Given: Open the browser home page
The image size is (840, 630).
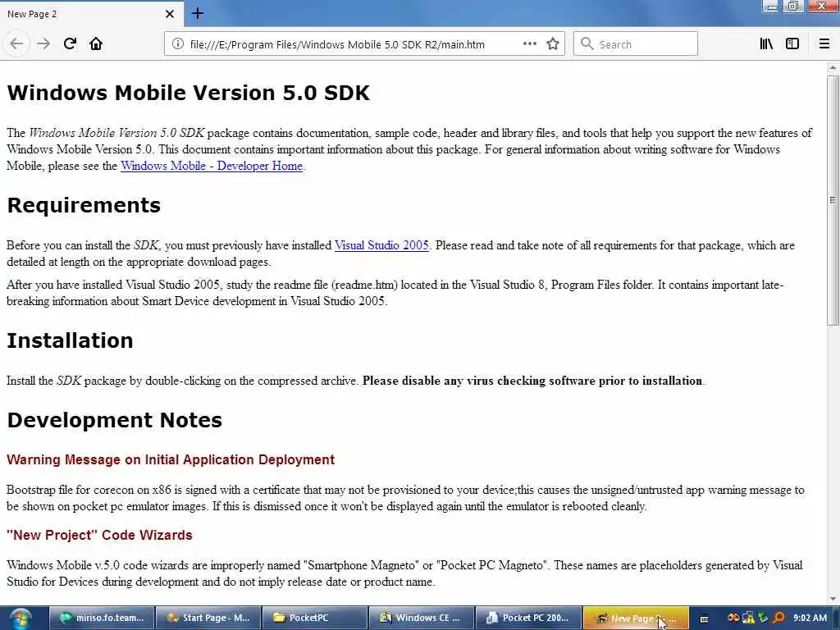Looking at the screenshot, I should click(96, 44).
